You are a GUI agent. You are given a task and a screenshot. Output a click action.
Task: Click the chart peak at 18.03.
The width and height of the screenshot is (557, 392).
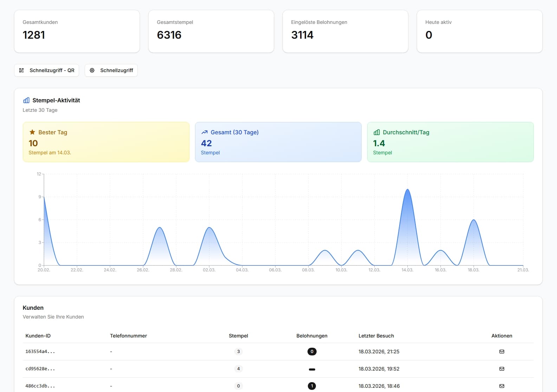click(x=474, y=220)
